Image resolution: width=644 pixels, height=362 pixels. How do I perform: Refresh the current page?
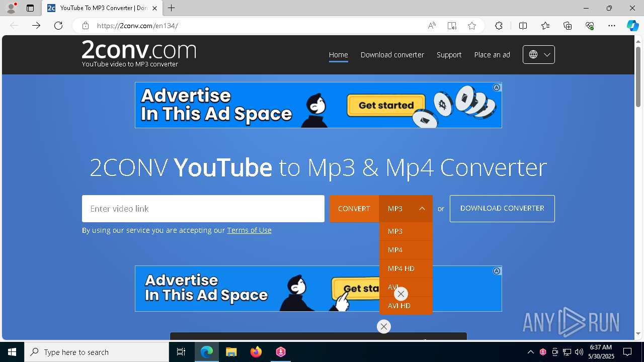58,26
